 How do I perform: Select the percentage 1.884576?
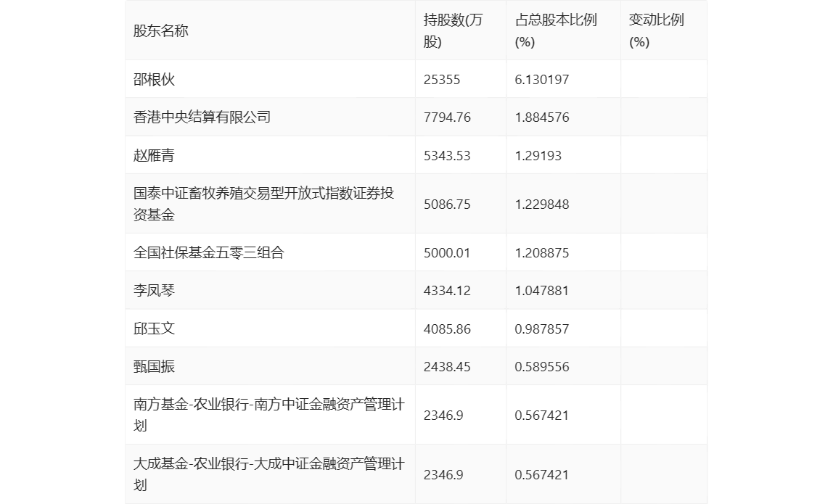[541, 117]
